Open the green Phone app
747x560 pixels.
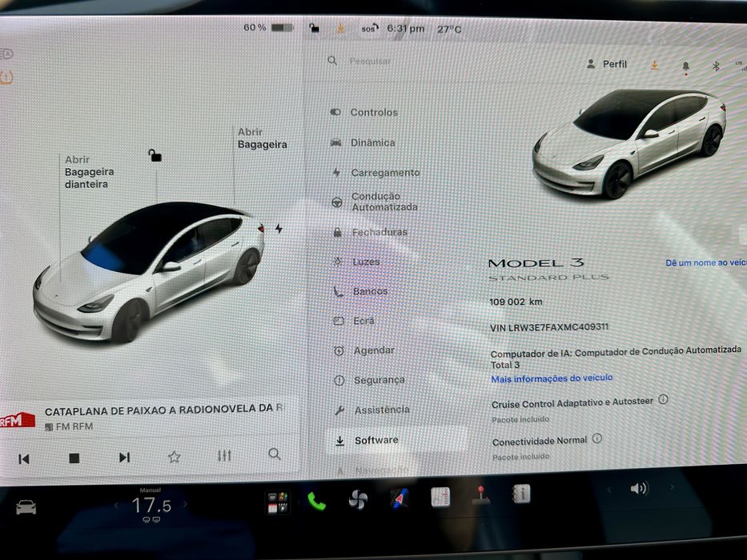[x=316, y=502]
